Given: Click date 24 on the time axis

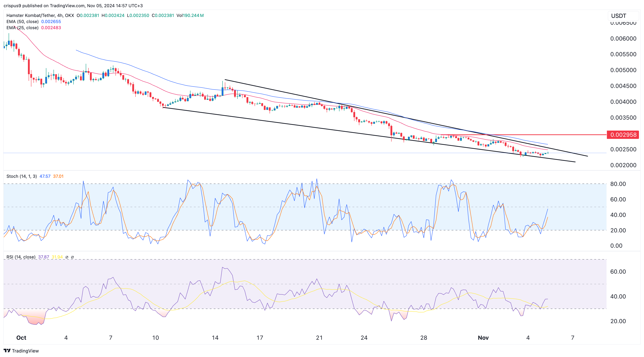Looking at the screenshot, I should pyautogui.click(x=364, y=338).
